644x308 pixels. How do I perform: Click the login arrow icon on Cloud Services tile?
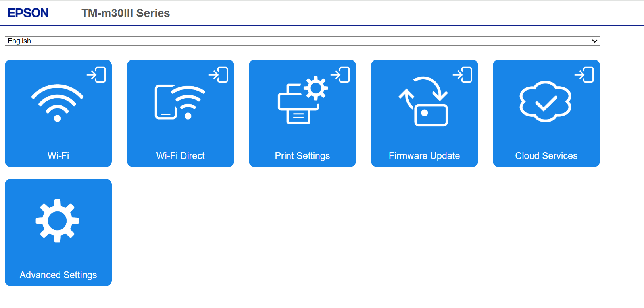pos(584,75)
